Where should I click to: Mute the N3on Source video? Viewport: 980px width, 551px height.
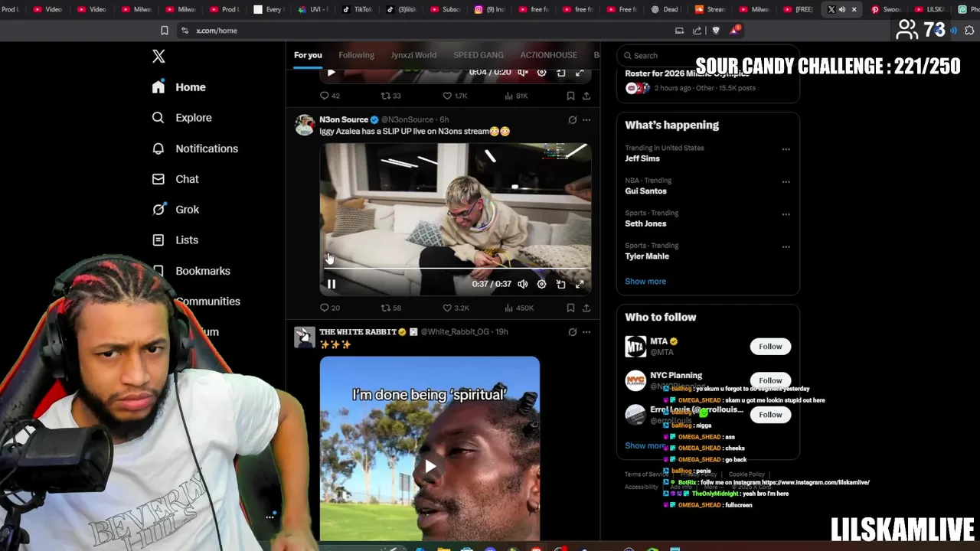tap(522, 284)
